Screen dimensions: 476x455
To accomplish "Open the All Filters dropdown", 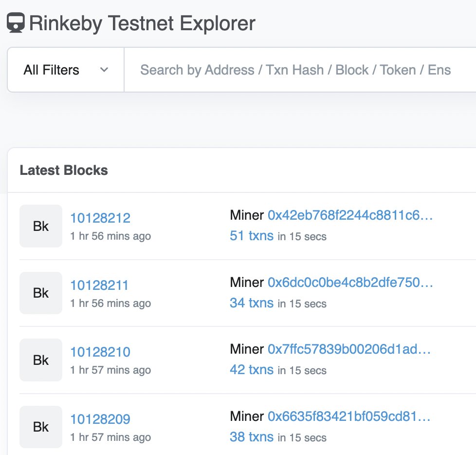I will coord(51,70).
